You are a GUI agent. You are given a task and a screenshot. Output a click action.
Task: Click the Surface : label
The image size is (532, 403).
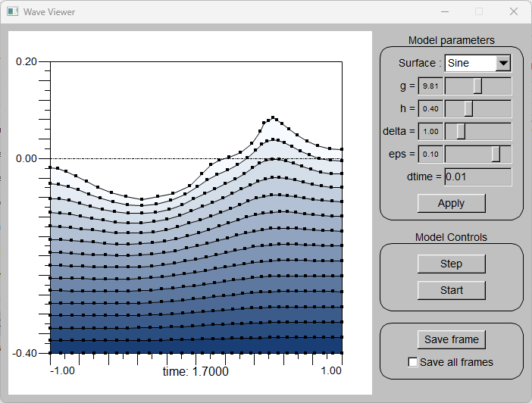click(420, 63)
